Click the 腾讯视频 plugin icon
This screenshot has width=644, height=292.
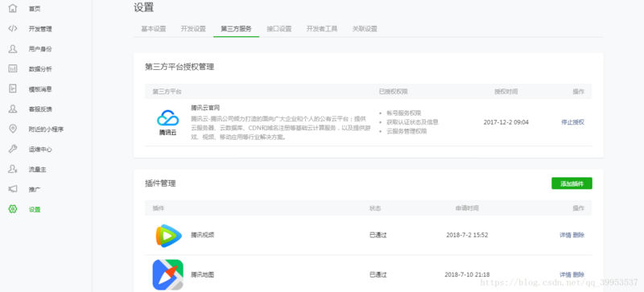(168, 236)
